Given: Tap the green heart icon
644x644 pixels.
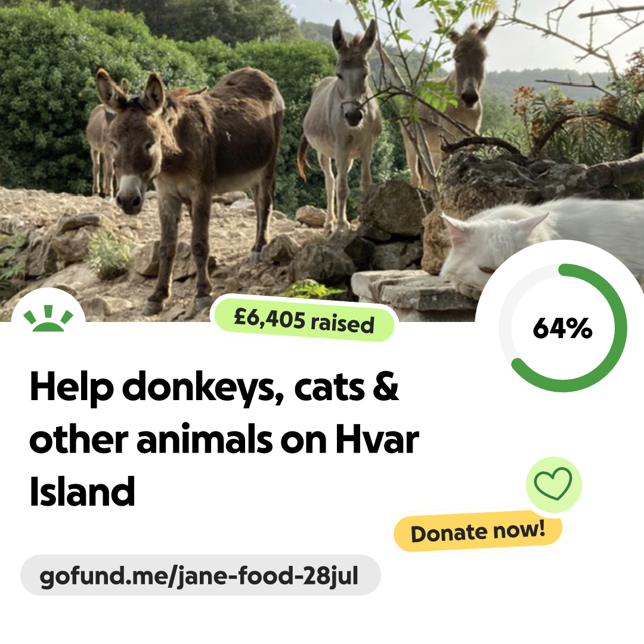Looking at the screenshot, I should (x=553, y=484).
